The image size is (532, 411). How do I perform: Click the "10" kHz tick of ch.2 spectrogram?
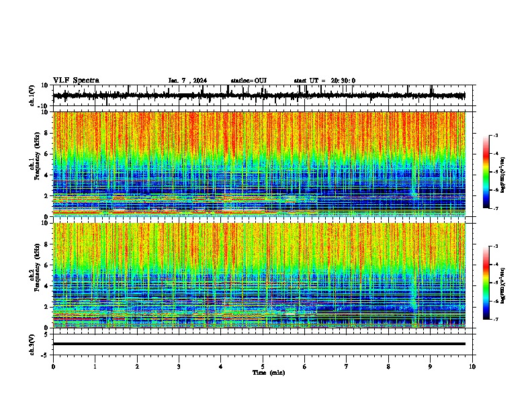click(x=46, y=223)
